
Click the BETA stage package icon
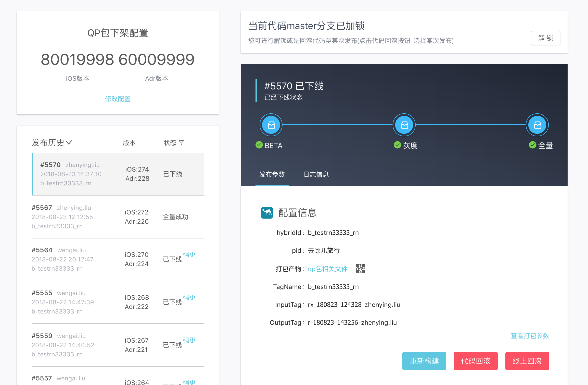[x=271, y=125]
